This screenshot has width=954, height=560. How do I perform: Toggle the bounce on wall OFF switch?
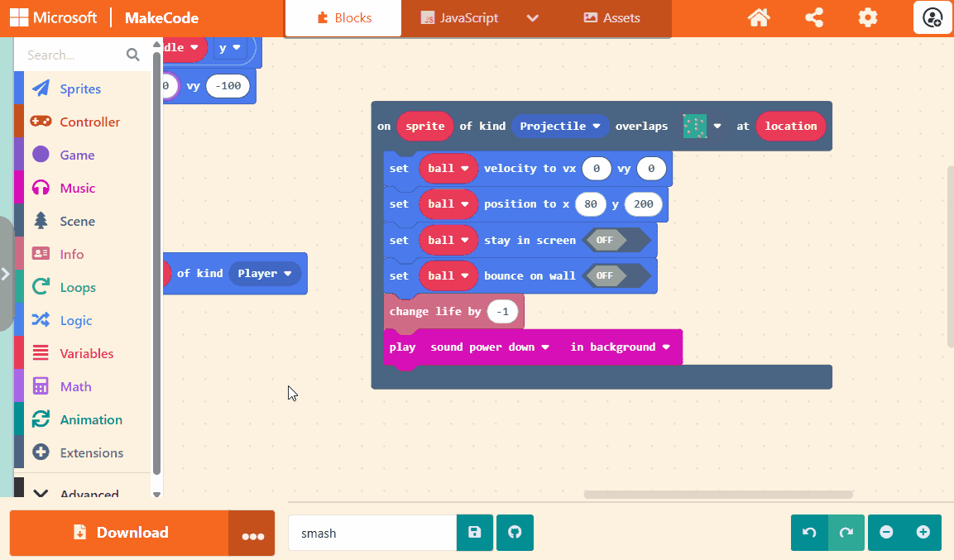click(616, 276)
